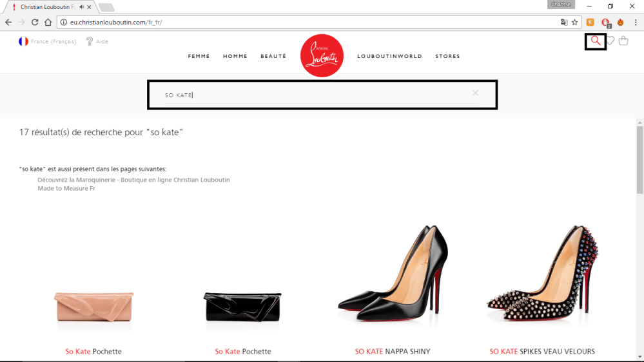Bookmark page with the star icon

click(574, 22)
